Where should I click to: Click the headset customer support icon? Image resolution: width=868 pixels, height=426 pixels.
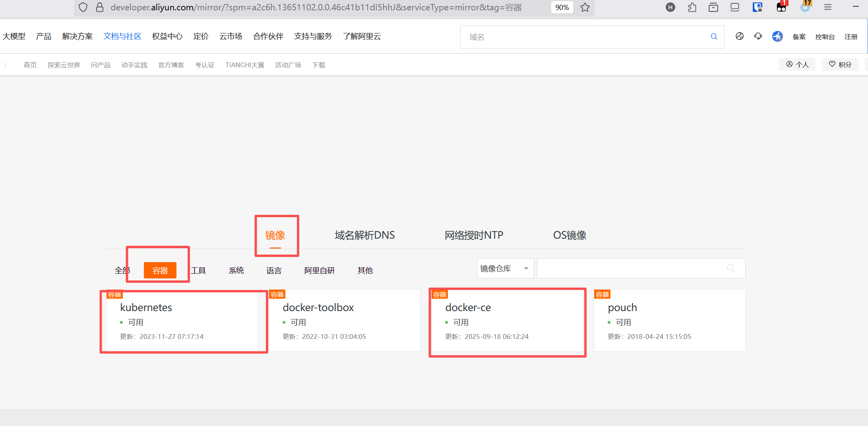[x=758, y=36]
